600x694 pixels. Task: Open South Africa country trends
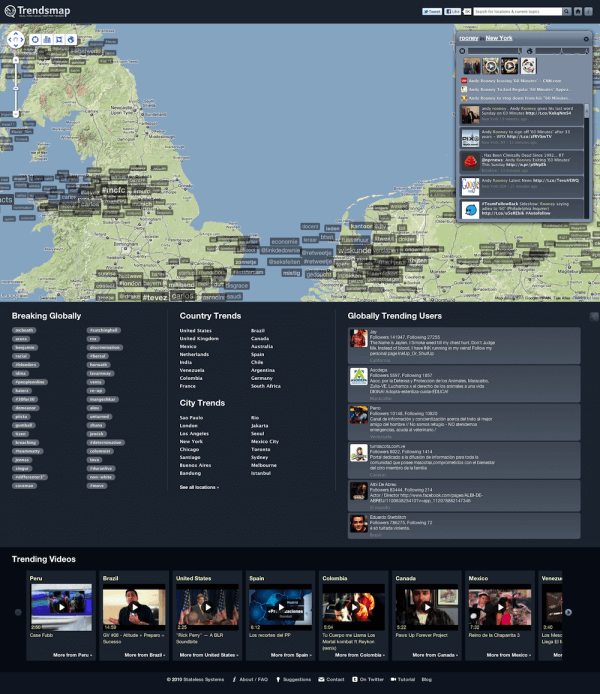[x=266, y=386]
